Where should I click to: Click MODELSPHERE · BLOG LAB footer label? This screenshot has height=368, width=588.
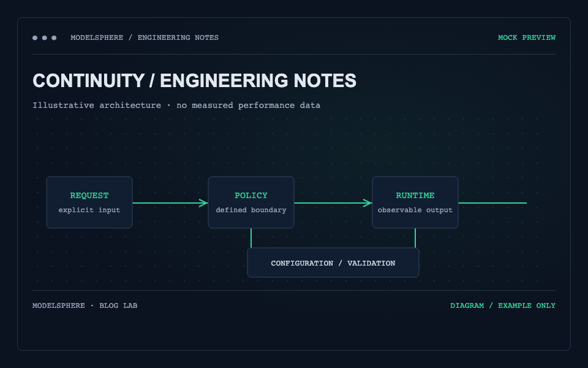pos(85,305)
